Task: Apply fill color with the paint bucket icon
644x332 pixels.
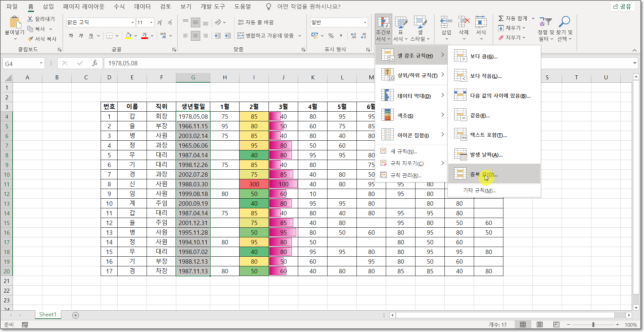Action: click(128, 36)
